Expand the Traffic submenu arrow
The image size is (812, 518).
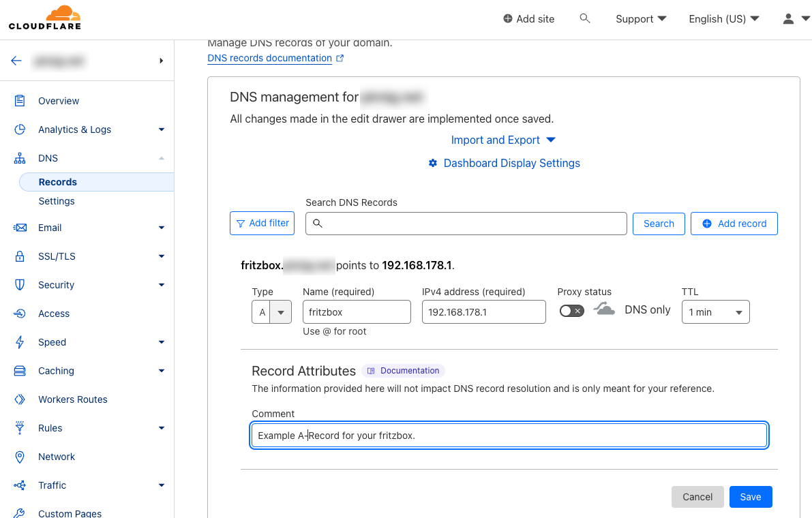coord(161,485)
